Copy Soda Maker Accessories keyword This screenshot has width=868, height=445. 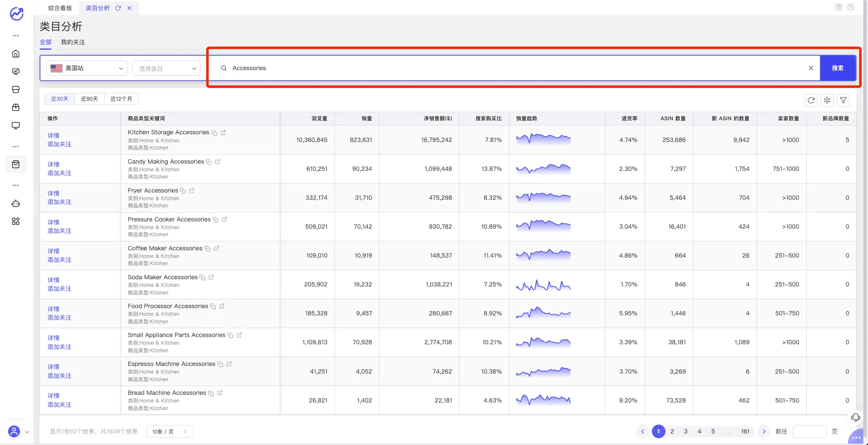pos(203,278)
